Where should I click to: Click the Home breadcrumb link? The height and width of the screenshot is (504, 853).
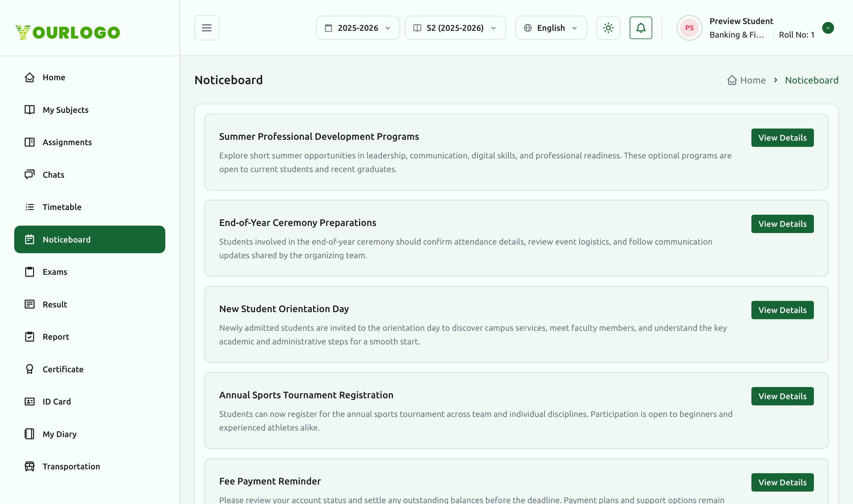tap(753, 80)
